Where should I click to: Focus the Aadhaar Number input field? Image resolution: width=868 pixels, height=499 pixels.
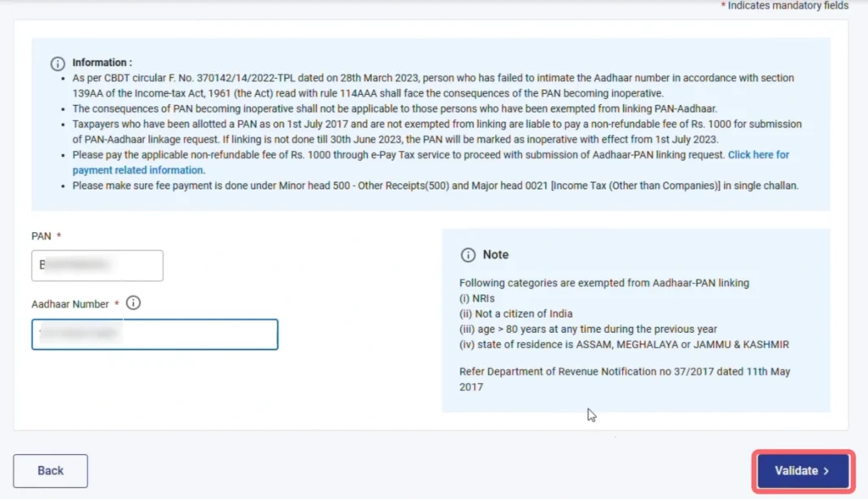(x=154, y=335)
